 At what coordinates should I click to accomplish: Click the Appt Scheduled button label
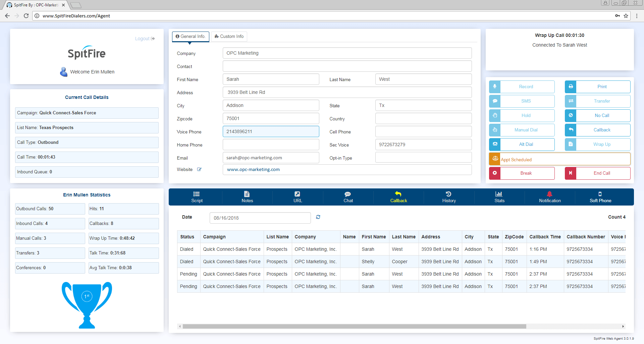coord(516,160)
